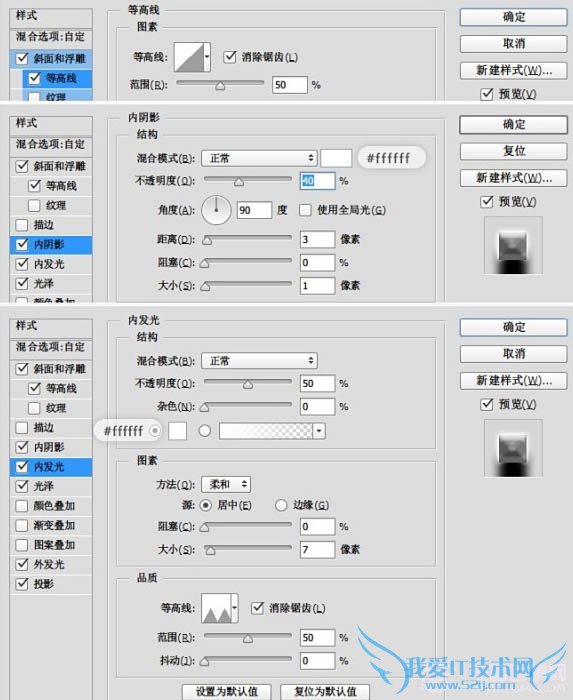
Task: Click 距离 field showing 3 in 内阴影
Action: 317,240
